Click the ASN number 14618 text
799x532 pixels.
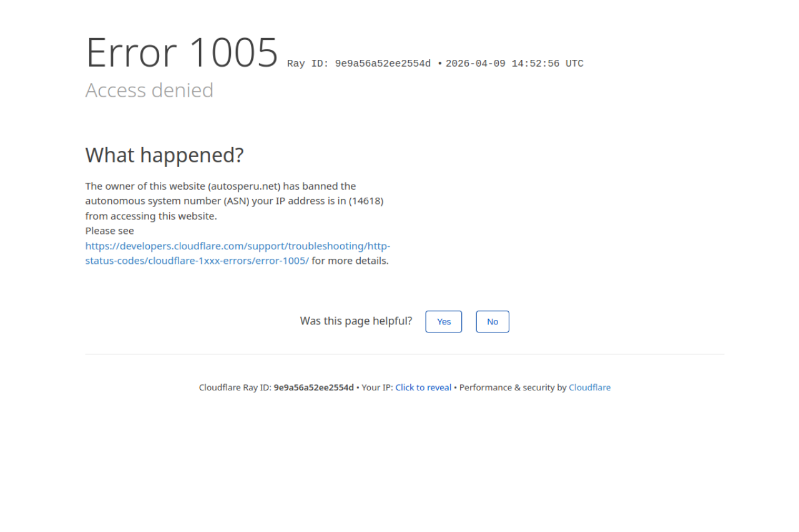(x=366, y=201)
